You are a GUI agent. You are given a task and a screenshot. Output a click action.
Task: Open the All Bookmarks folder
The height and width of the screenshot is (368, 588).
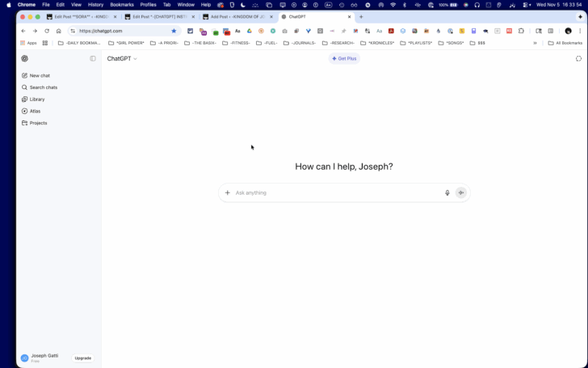tap(565, 43)
